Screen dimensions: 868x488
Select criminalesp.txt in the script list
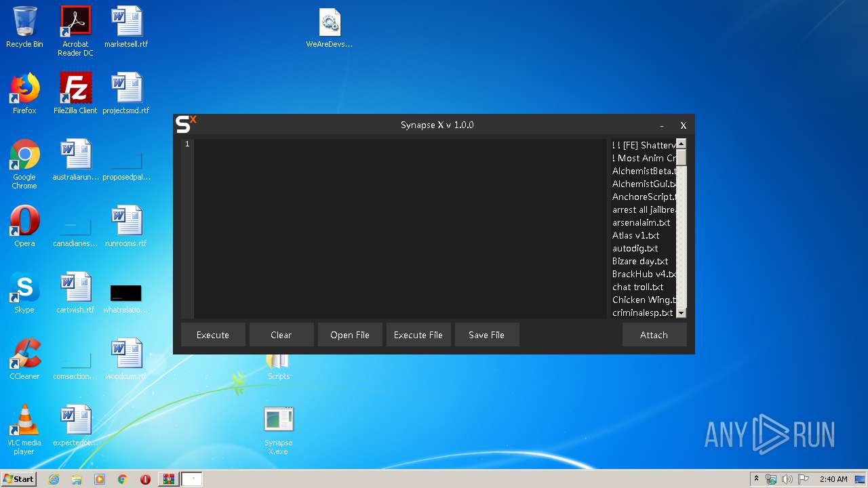pos(644,312)
